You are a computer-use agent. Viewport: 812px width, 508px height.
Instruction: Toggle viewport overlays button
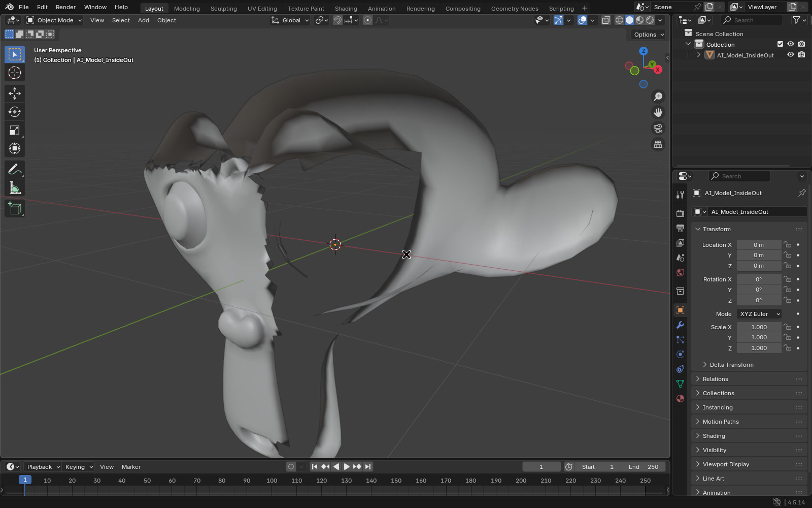point(583,20)
